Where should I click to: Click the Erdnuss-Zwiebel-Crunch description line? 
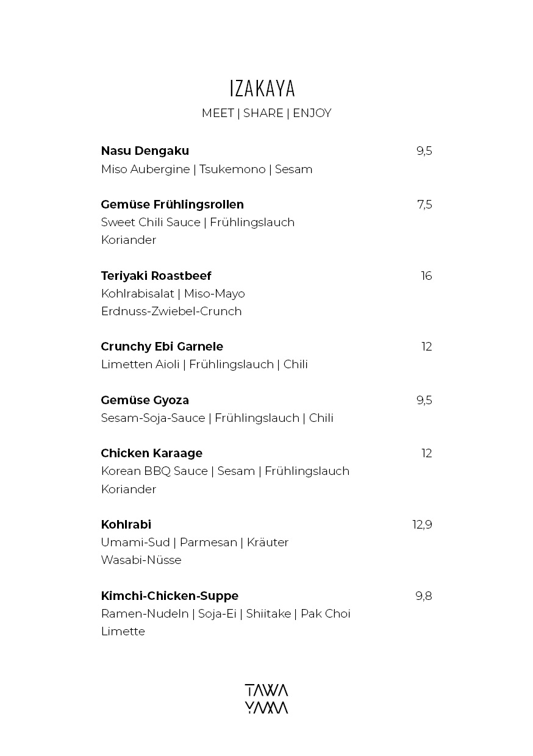point(171,312)
